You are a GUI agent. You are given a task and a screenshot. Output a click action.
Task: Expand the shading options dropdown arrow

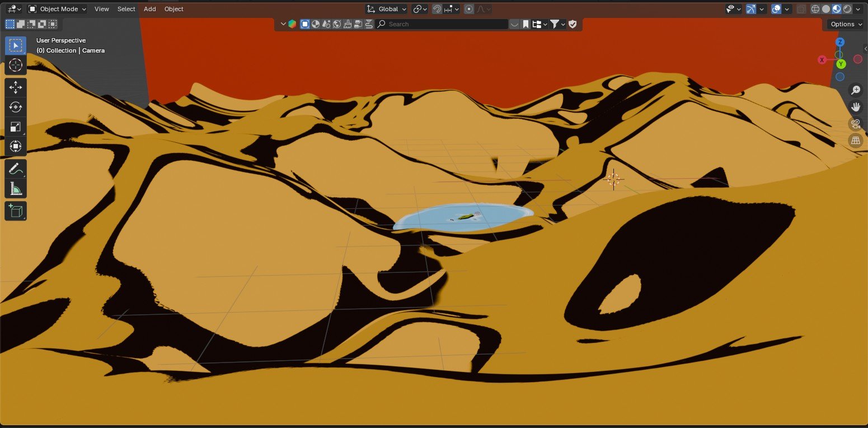[858, 9]
